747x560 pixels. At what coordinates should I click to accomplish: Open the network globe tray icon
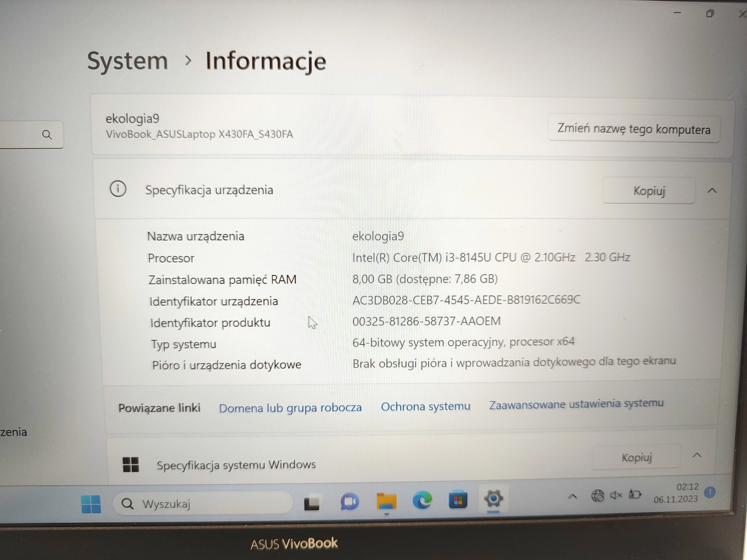(x=597, y=496)
